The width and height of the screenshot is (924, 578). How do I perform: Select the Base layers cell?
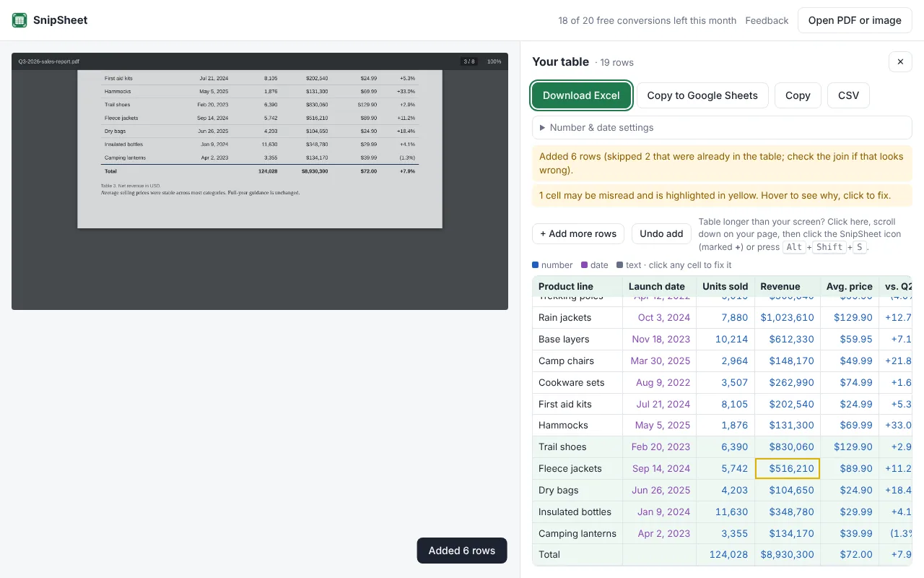(577, 339)
